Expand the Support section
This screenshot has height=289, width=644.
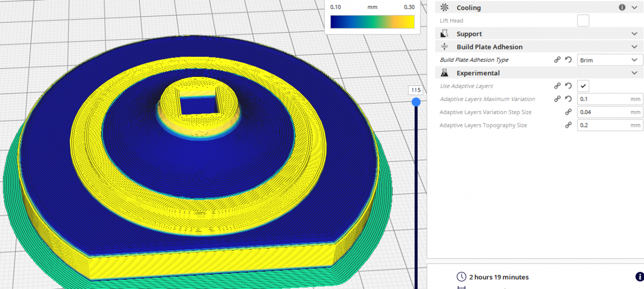pos(635,34)
